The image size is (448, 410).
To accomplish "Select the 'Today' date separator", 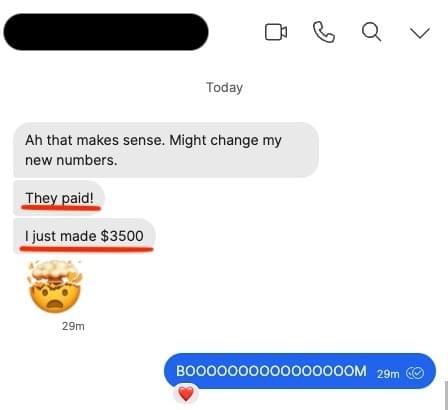I will click(224, 88).
